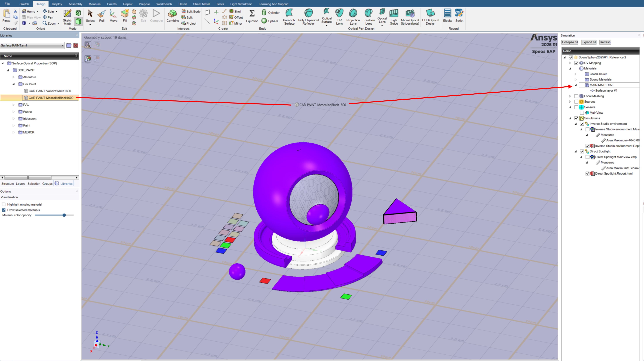Image resolution: width=644 pixels, height=361 pixels.
Task: Expand the Alcantara folder
Action: [x=13, y=77]
